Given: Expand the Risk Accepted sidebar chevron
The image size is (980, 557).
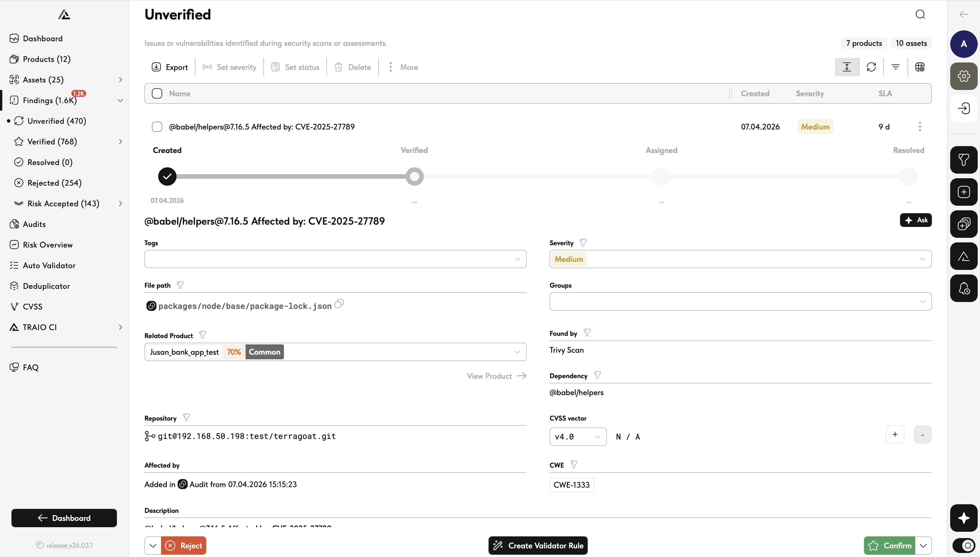Looking at the screenshot, I should (x=120, y=203).
